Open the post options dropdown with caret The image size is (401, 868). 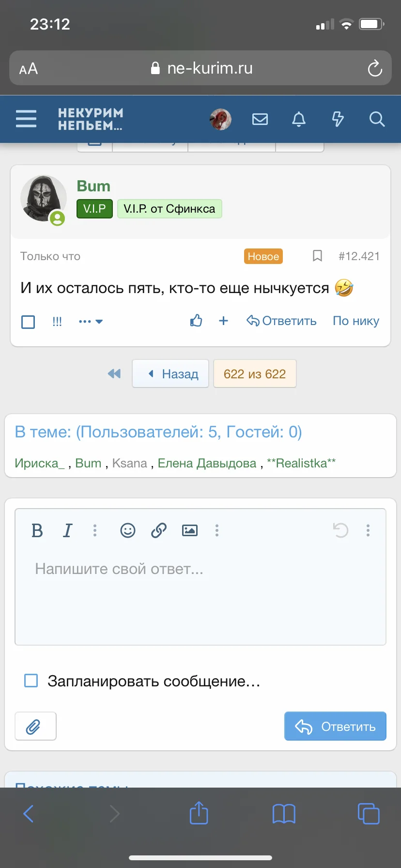click(x=91, y=321)
